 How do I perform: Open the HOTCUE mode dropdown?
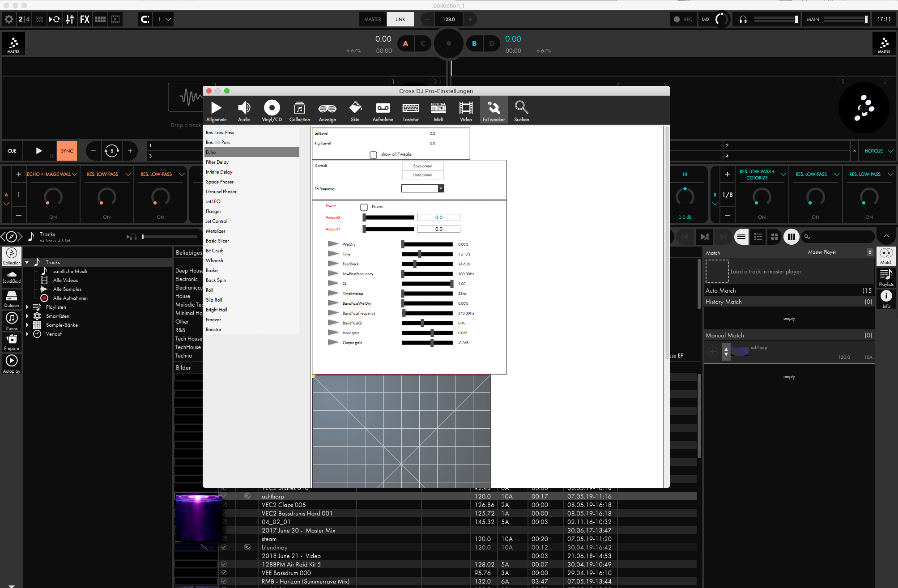[x=878, y=151]
